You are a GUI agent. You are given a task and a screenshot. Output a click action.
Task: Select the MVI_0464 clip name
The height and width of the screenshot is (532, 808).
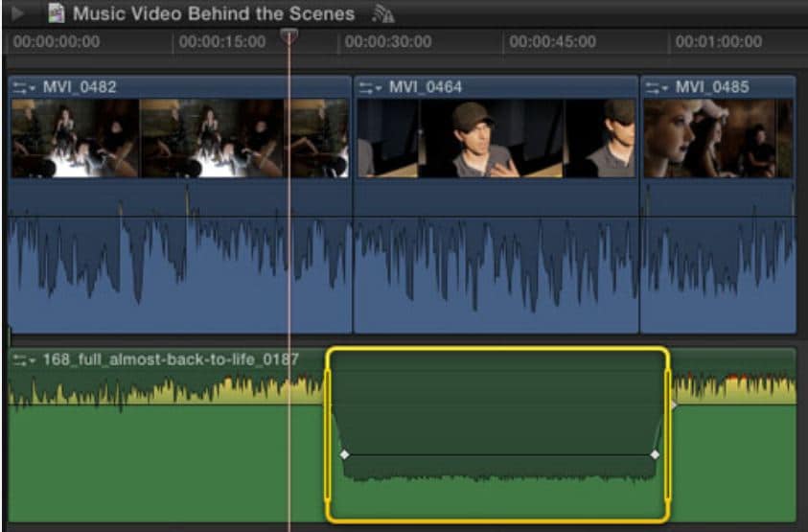pos(426,87)
